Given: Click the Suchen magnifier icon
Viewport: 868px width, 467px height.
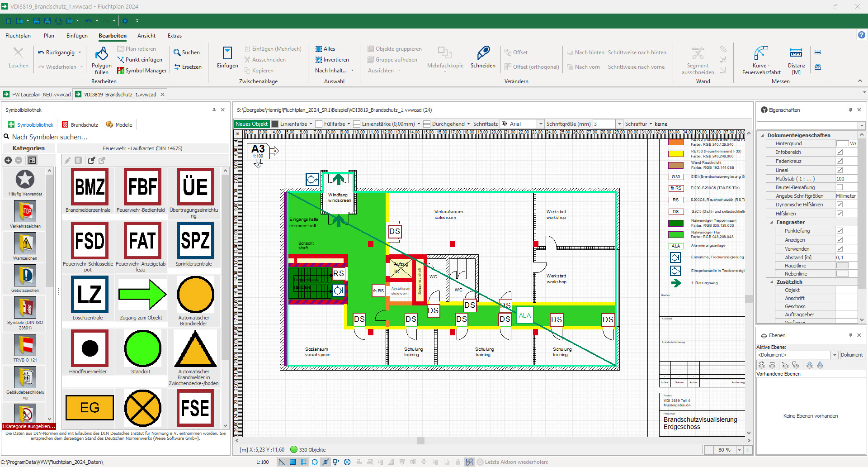Looking at the screenshot, I should (177, 52).
